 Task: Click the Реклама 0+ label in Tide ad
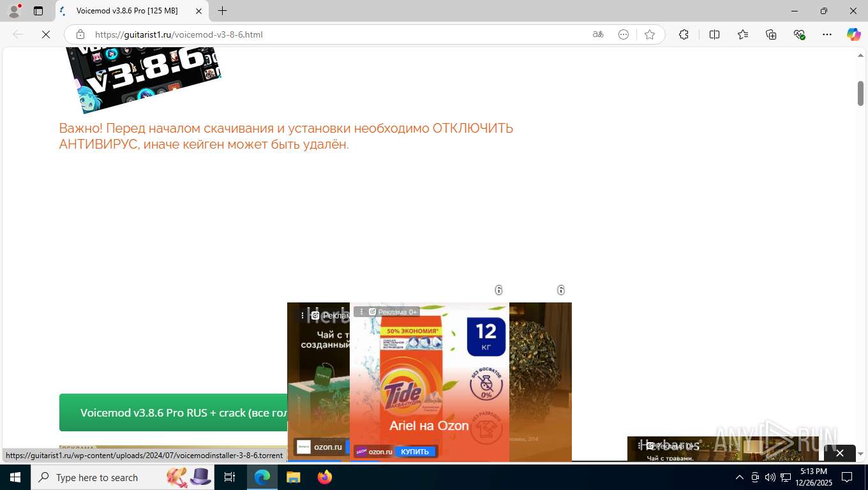397,312
